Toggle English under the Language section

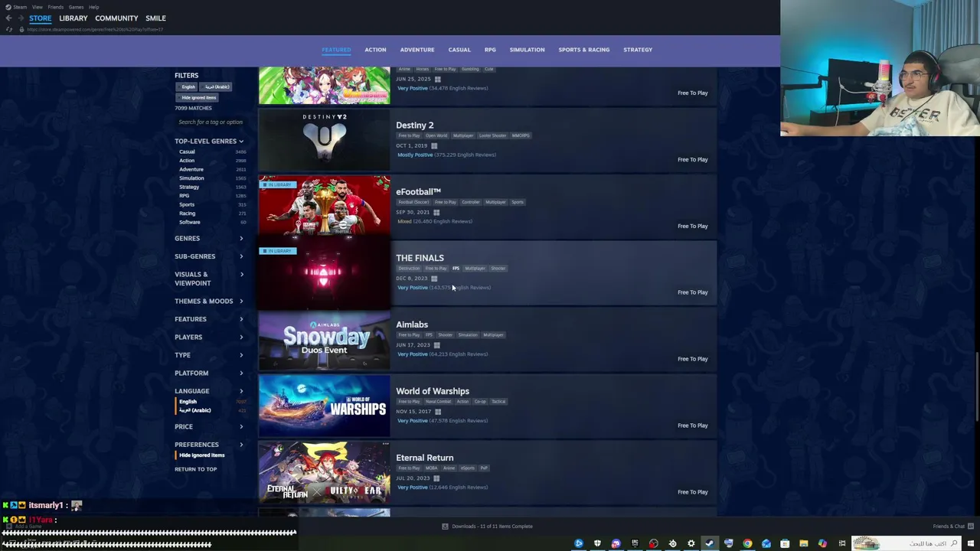(x=188, y=401)
